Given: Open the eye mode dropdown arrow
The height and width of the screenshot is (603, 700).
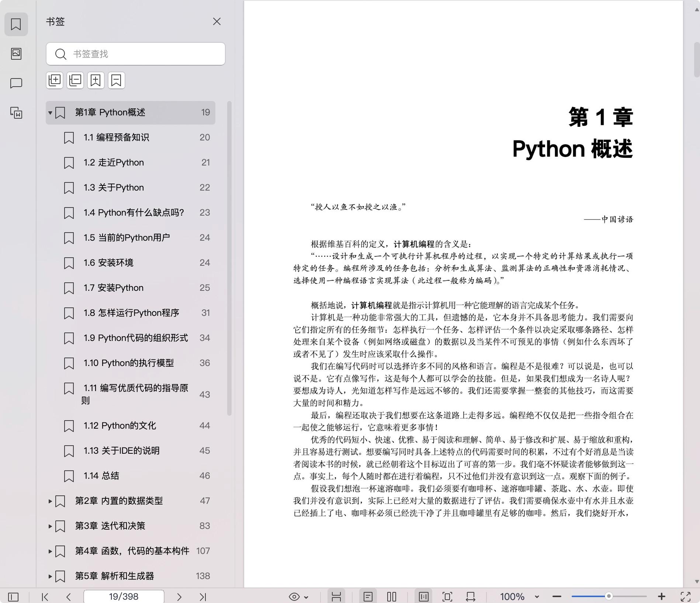Looking at the screenshot, I should click(306, 597).
